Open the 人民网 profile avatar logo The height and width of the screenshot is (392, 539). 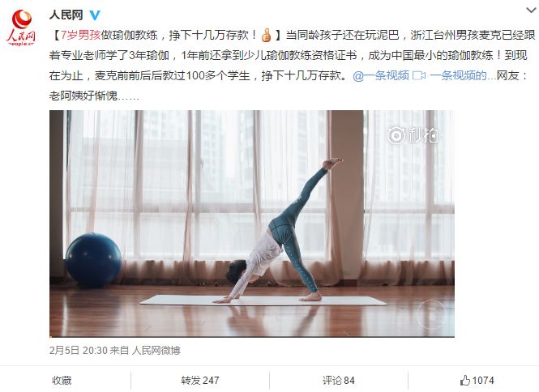pos(20,28)
